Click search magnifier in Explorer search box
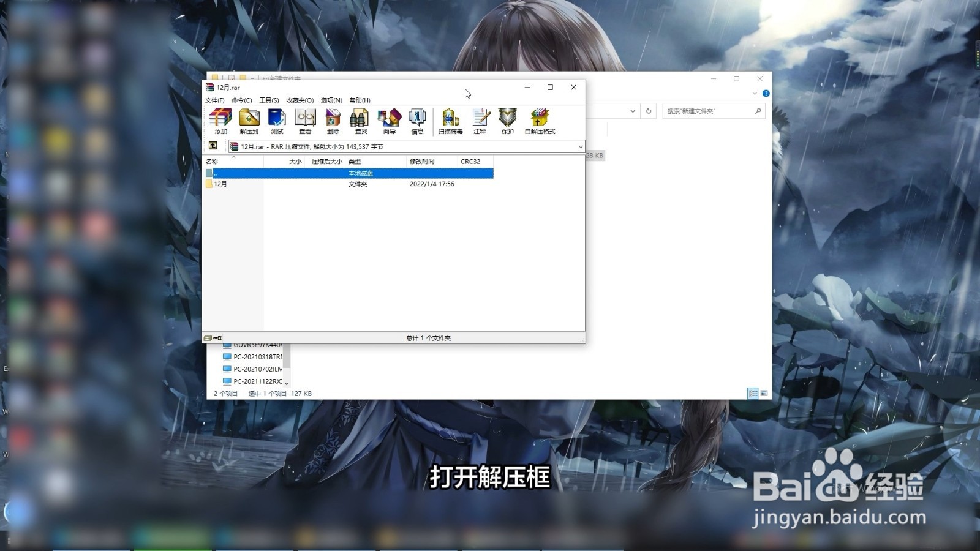This screenshot has height=551, width=980. pos(758,111)
